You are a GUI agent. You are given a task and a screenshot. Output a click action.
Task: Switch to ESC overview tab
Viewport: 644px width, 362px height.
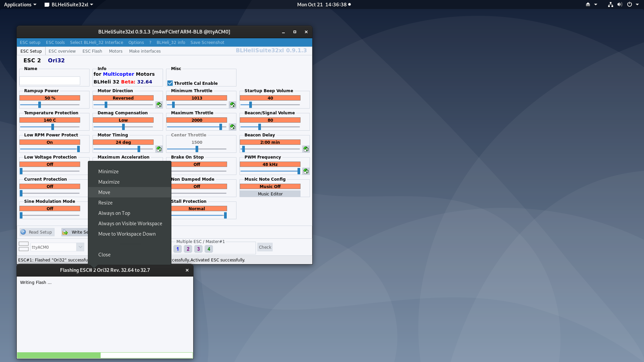pyautogui.click(x=62, y=51)
